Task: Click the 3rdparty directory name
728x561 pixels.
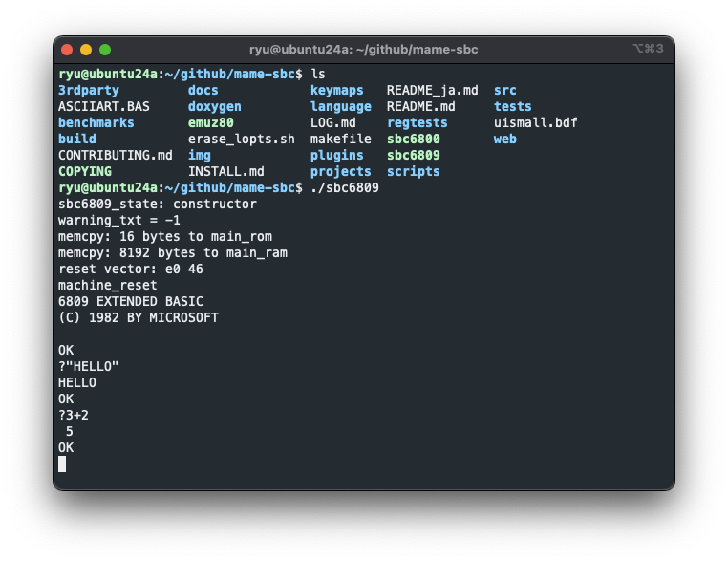Action: click(x=89, y=90)
